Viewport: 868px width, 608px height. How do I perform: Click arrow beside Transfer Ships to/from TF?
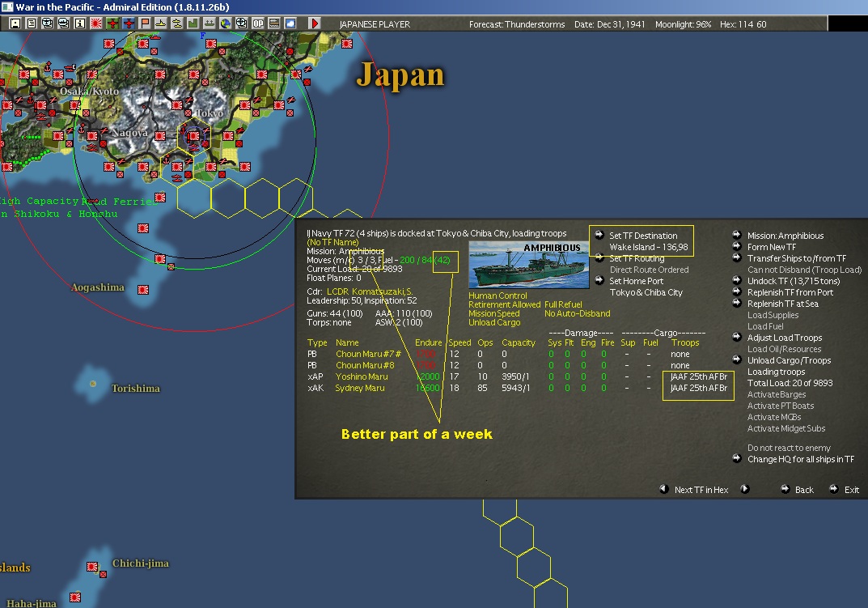coord(737,257)
